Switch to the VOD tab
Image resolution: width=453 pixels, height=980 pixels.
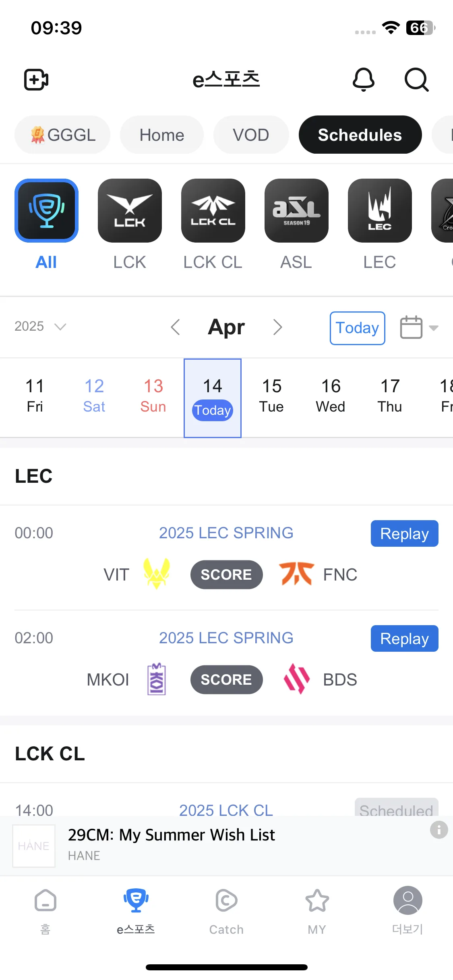[x=251, y=135]
